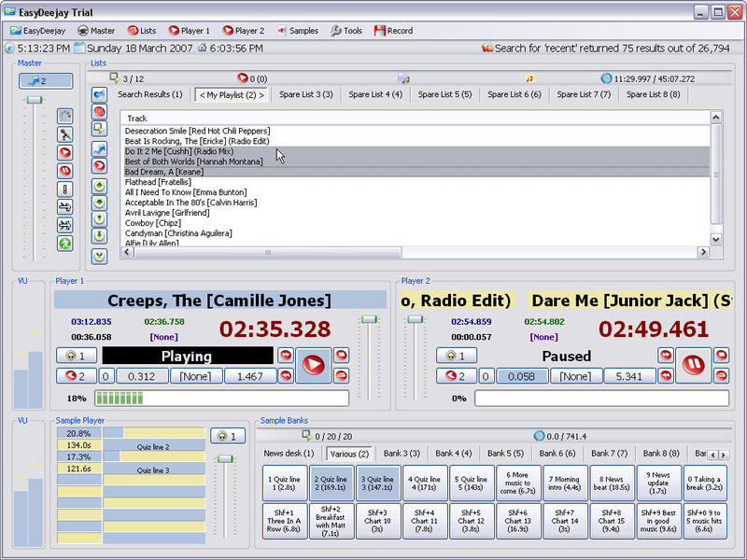Viewport: 747px width, 560px height.
Task: Toggle the red 2 button in Player 1
Action: click(x=77, y=376)
